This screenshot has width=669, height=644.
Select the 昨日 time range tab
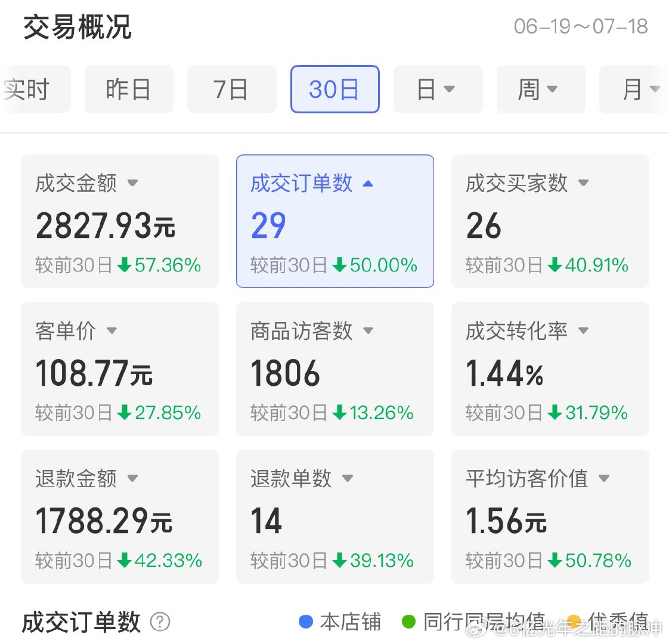[129, 89]
